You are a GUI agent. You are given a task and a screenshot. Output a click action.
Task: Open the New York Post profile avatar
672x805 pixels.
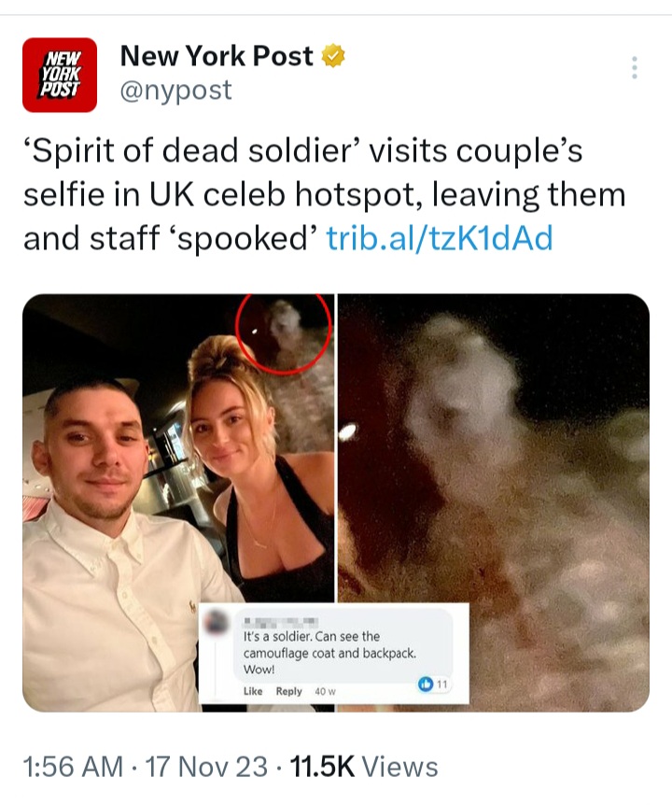(60, 75)
